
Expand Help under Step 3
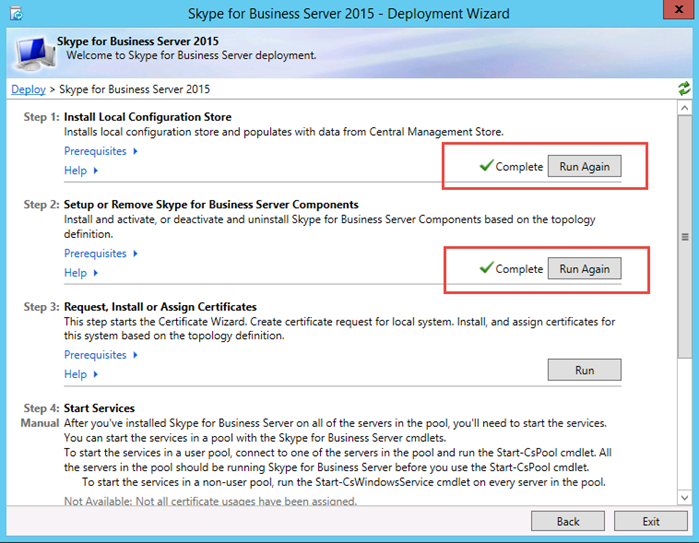[81, 374]
